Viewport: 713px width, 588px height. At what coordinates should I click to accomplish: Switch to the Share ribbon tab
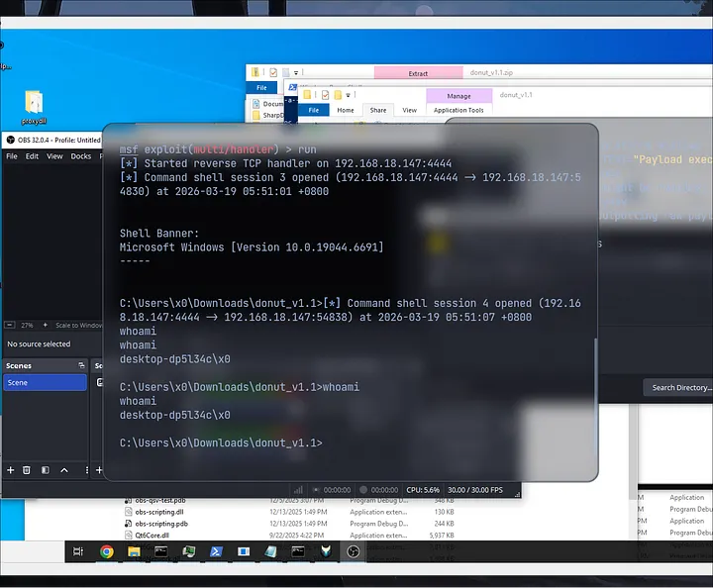click(378, 110)
